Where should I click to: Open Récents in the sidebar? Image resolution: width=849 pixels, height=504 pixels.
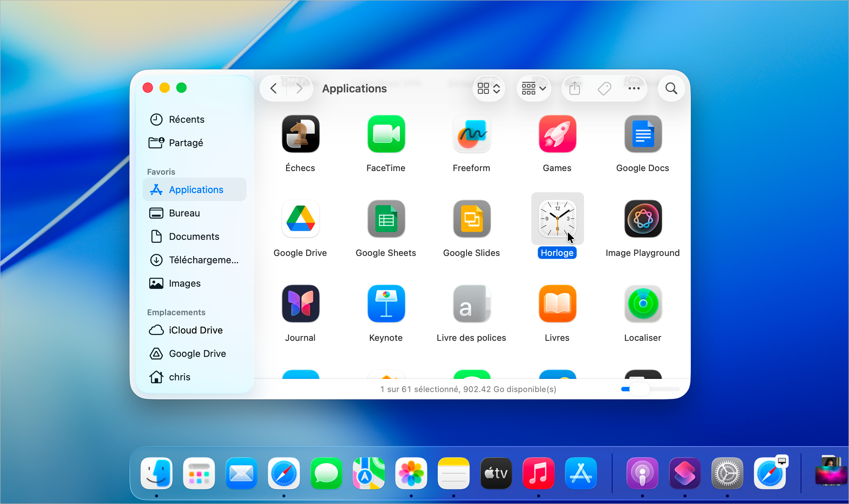(195, 119)
